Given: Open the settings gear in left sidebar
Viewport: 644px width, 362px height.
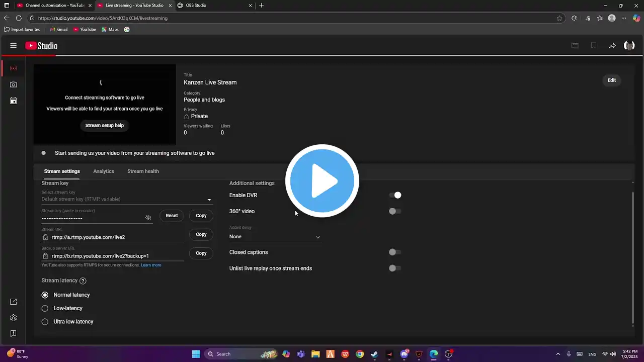Looking at the screenshot, I should 14,318.
